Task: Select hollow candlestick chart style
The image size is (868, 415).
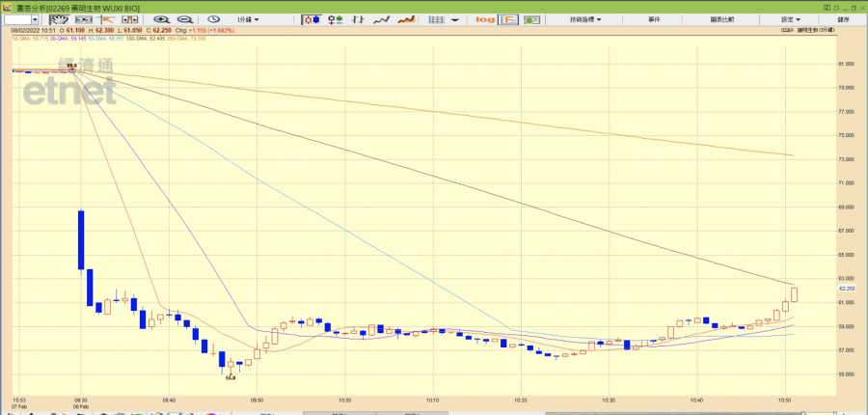Action: tap(335, 19)
